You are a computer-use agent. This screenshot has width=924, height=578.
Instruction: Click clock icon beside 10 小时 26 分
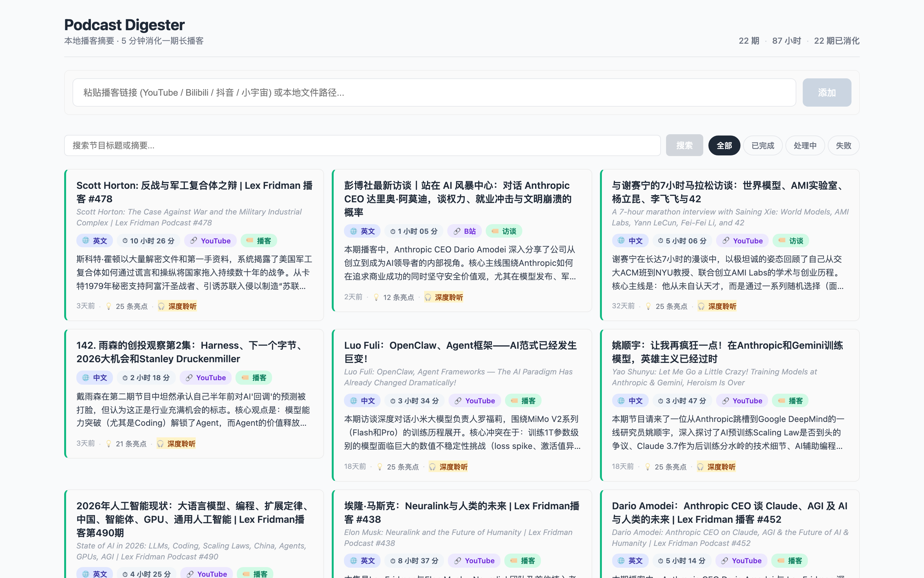tap(125, 241)
